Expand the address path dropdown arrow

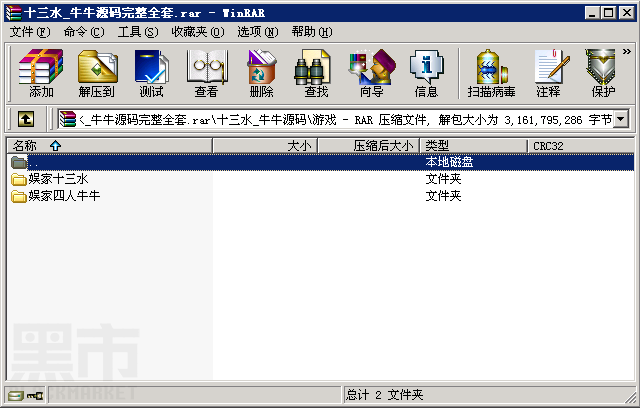click(621, 120)
